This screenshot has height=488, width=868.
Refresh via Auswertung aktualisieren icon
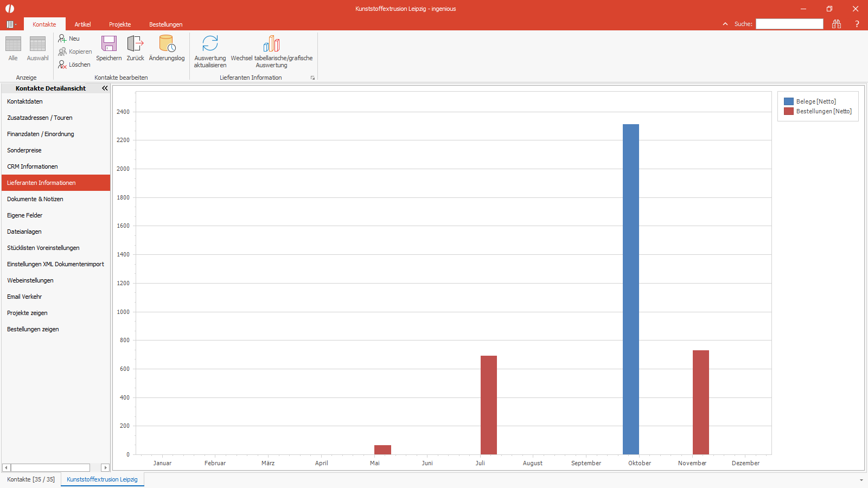pyautogui.click(x=210, y=44)
